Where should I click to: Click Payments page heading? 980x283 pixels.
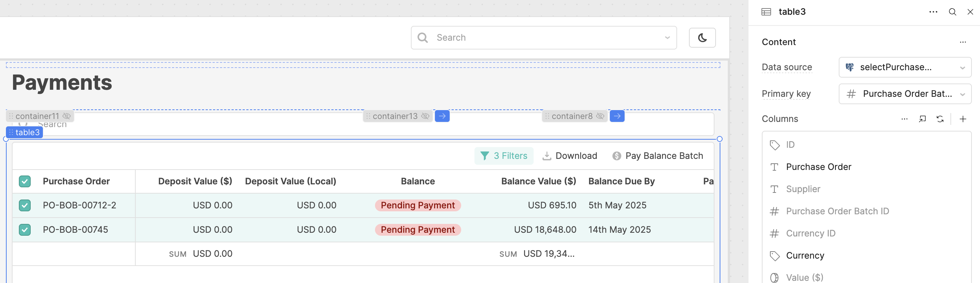(x=62, y=82)
